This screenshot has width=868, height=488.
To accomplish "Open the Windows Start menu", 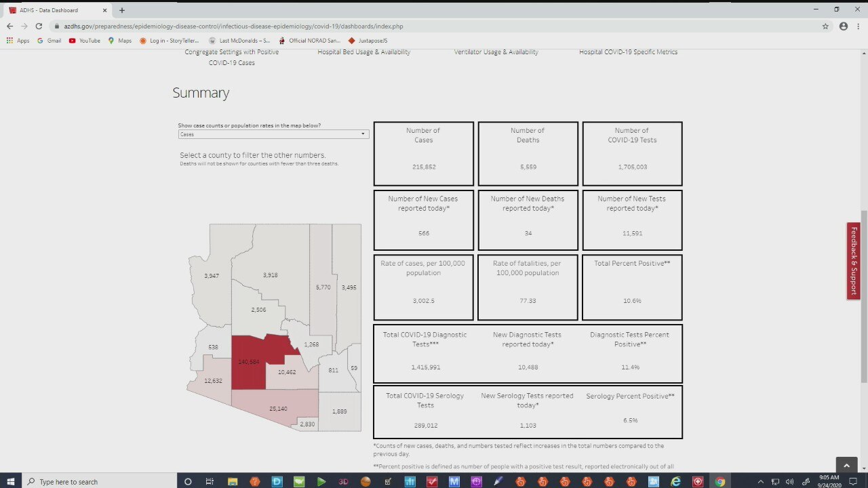I will [x=12, y=481].
